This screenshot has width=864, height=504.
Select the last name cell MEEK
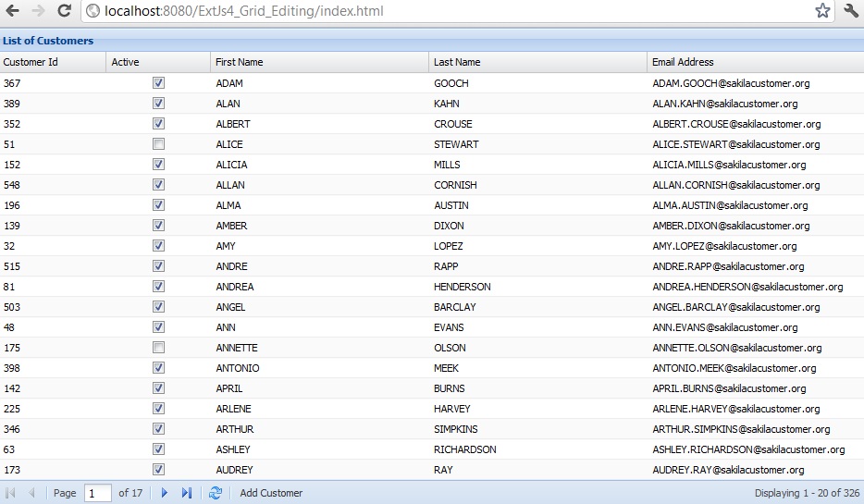[x=446, y=368]
